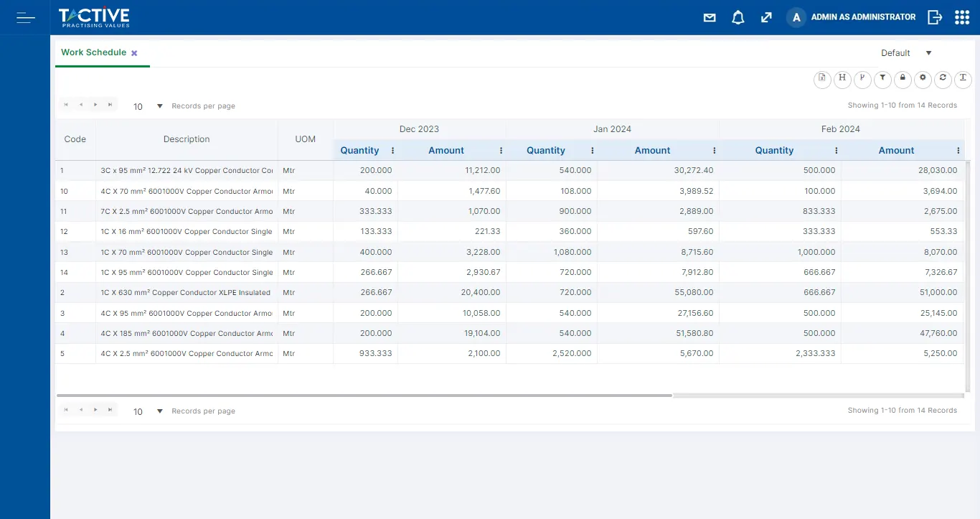Expand the Default layout dropdown

pyautogui.click(x=928, y=53)
